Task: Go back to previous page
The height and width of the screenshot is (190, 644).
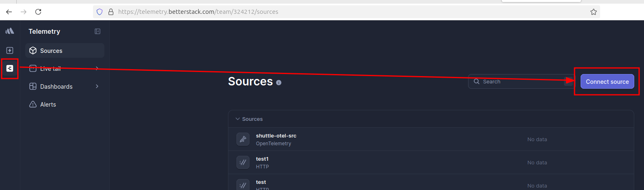Action: pos(9,12)
